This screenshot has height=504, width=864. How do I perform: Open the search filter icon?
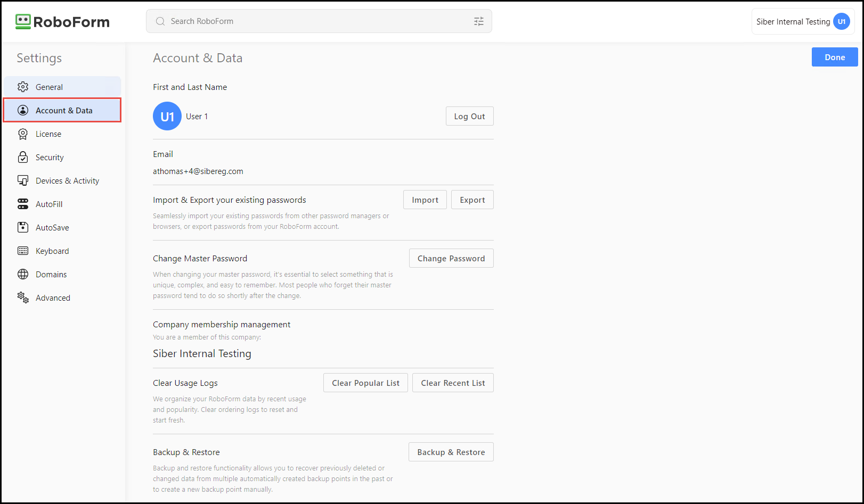tap(478, 21)
